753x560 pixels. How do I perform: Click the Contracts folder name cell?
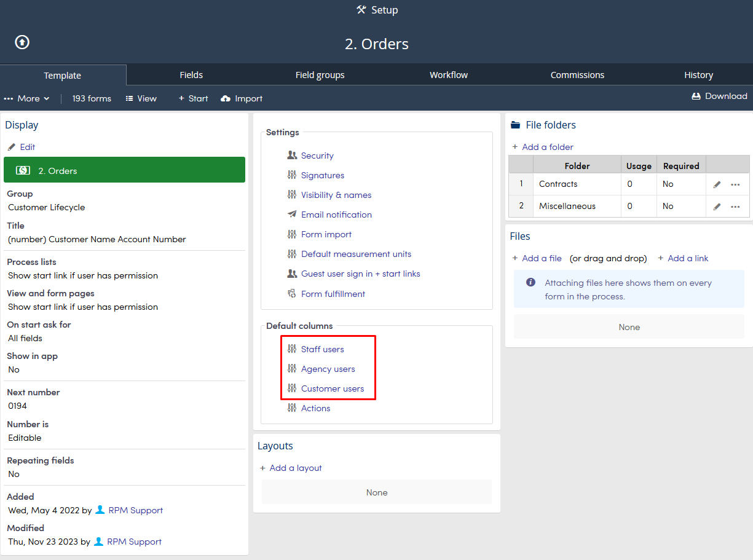577,184
